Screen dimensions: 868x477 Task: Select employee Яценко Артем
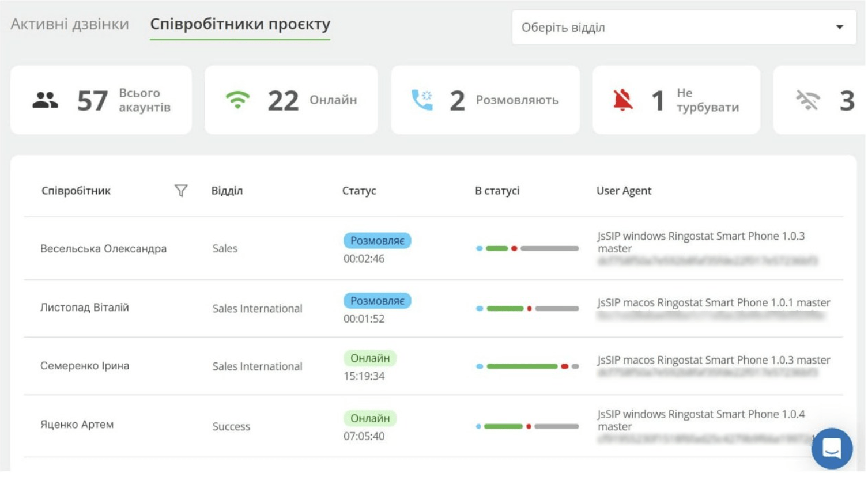(77, 425)
